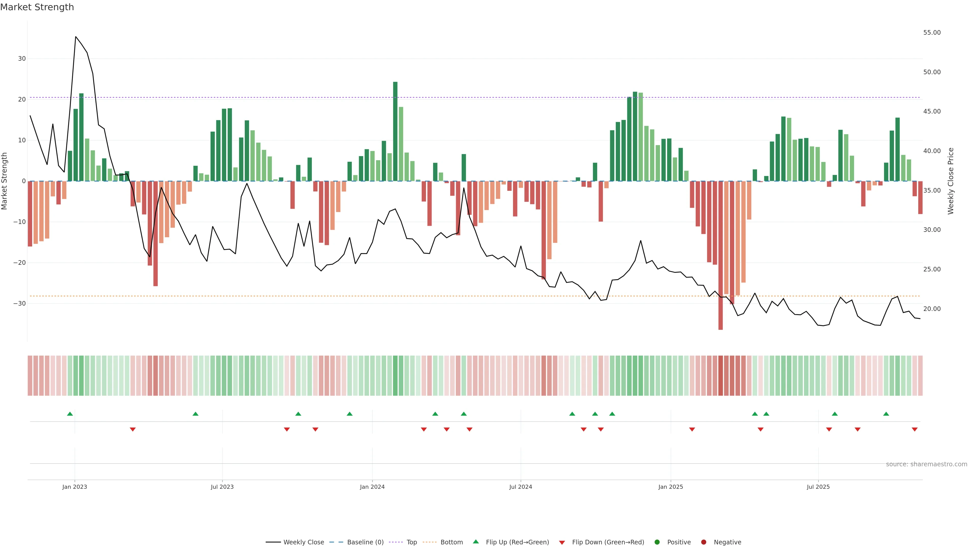The image size is (980, 551).
Task: Click the Jul 2024 x-axis label
Action: 520,487
